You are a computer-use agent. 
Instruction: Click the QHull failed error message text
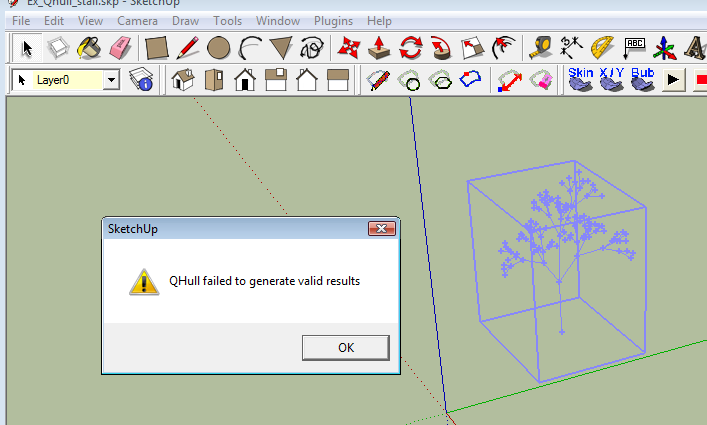coord(265,281)
